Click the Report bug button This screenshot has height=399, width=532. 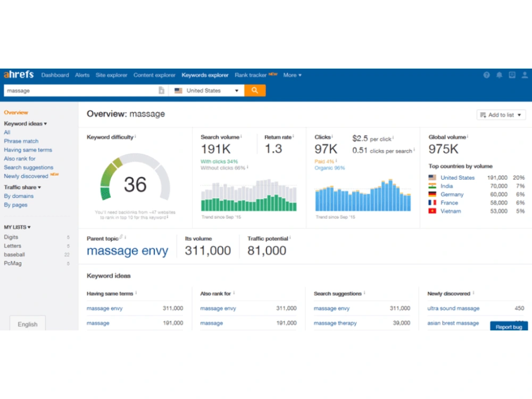pyautogui.click(x=509, y=327)
